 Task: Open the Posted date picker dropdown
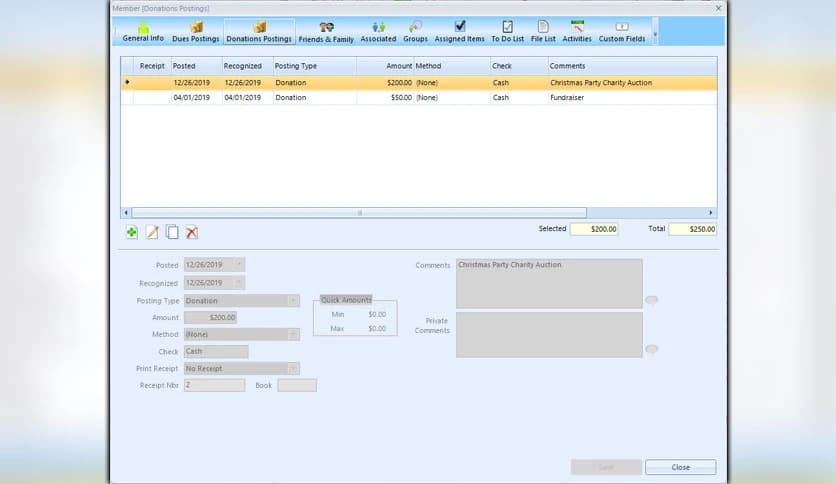pyautogui.click(x=238, y=265)
